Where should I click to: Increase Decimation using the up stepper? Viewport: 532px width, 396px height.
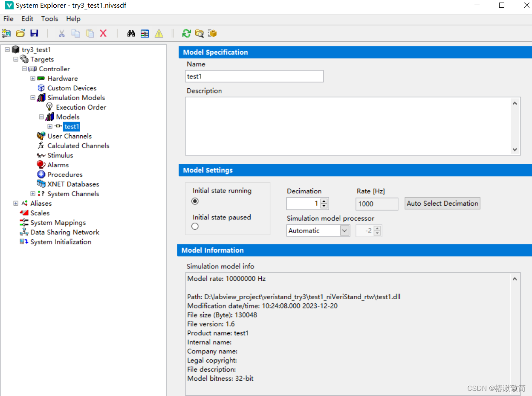[325, 201]
